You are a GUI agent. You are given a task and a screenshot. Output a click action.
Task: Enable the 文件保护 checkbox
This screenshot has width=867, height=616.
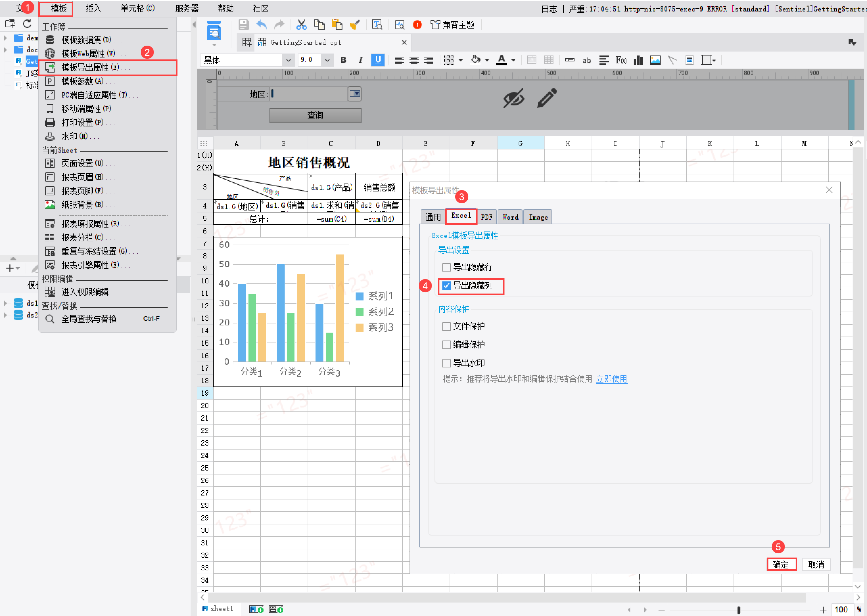click(446, 327)
